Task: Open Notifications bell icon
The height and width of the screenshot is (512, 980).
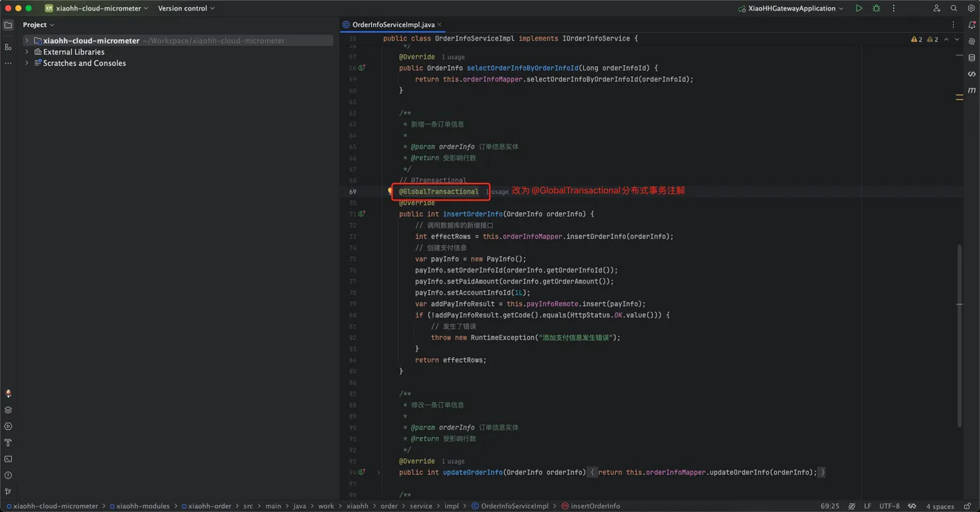Action: coord(972,25)
